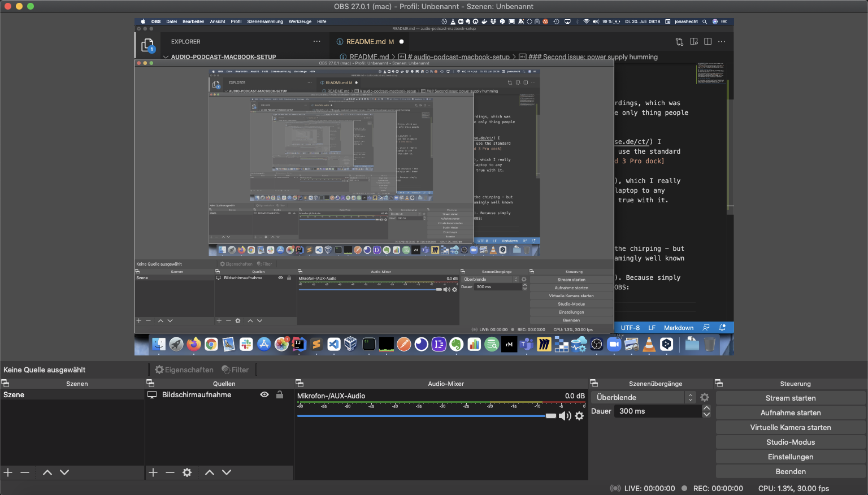Move the source down in the Quellen list
The width and height of the screenshot is (868, 495).
click(x=227, y=472)
